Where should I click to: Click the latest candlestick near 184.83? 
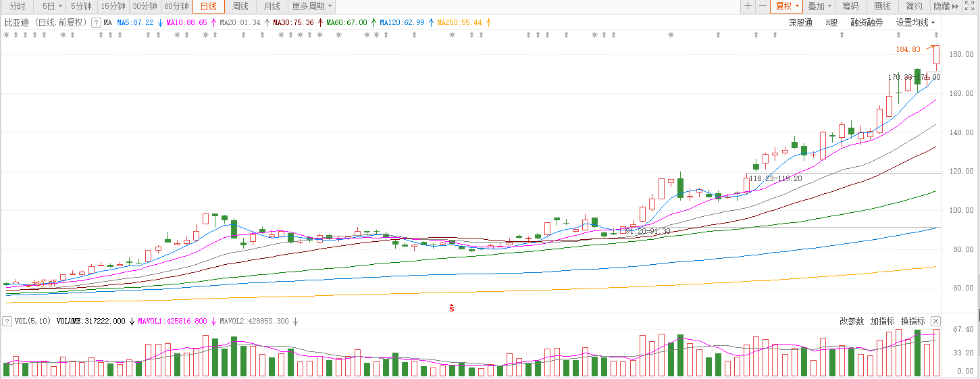pyautogui.click(x=936, y=58)
